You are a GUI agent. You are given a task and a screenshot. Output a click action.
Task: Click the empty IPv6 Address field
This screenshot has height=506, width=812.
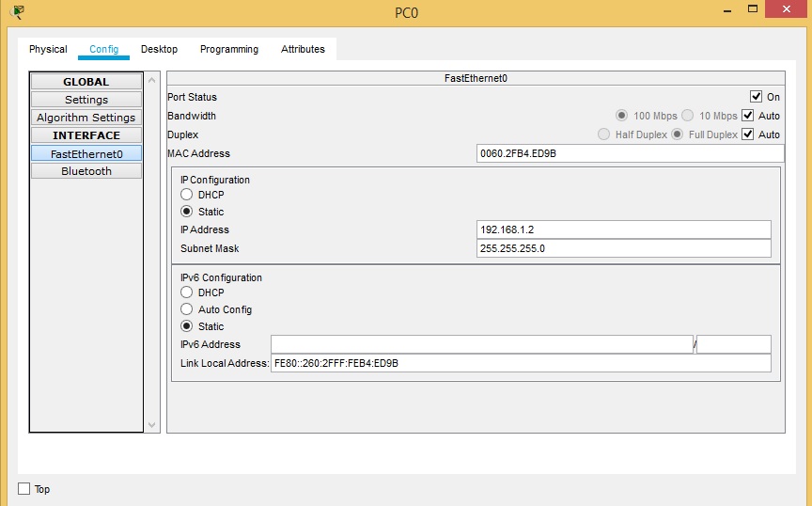[481, 344]
